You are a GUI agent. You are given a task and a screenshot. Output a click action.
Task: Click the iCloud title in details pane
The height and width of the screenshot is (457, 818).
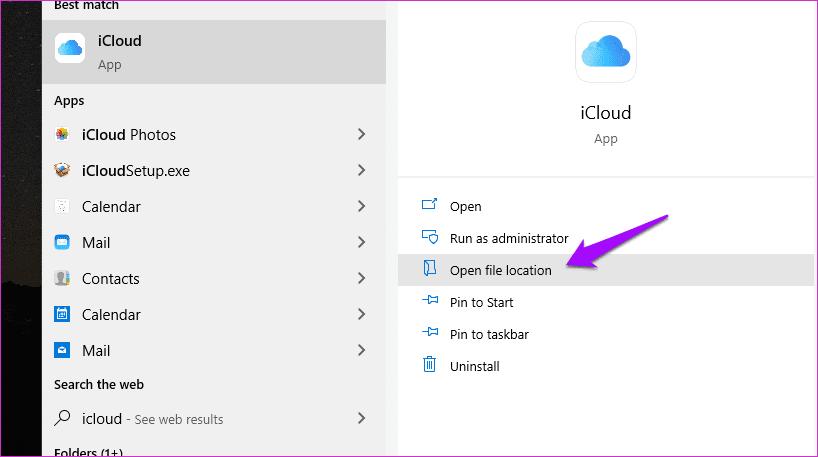[x=606, y=113]
